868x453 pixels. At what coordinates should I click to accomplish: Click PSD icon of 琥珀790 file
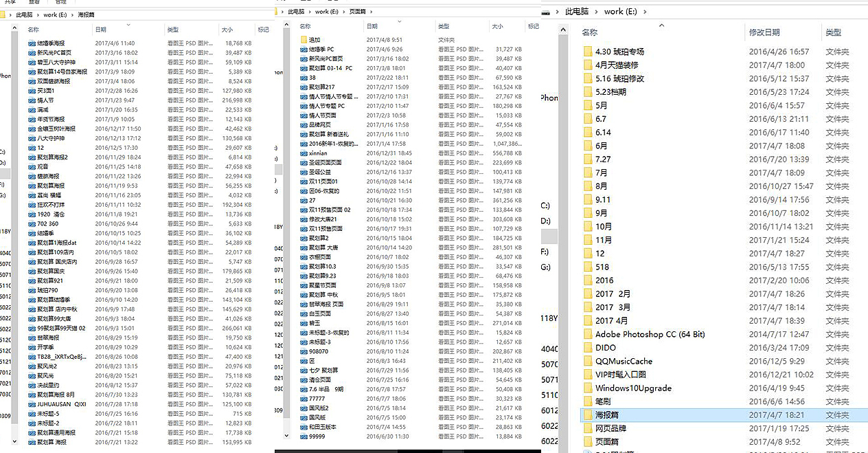pyautogui.click(x=32, y=290)
